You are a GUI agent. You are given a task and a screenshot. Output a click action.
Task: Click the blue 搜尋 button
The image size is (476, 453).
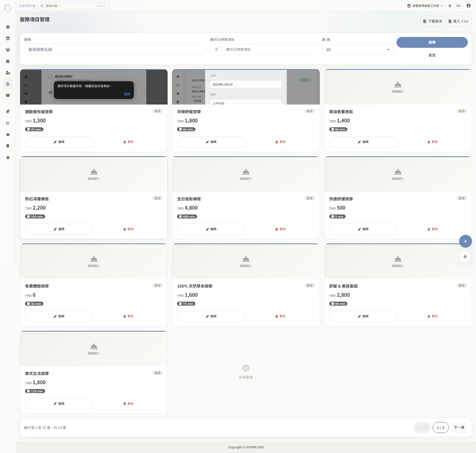(x=432, y=42)
